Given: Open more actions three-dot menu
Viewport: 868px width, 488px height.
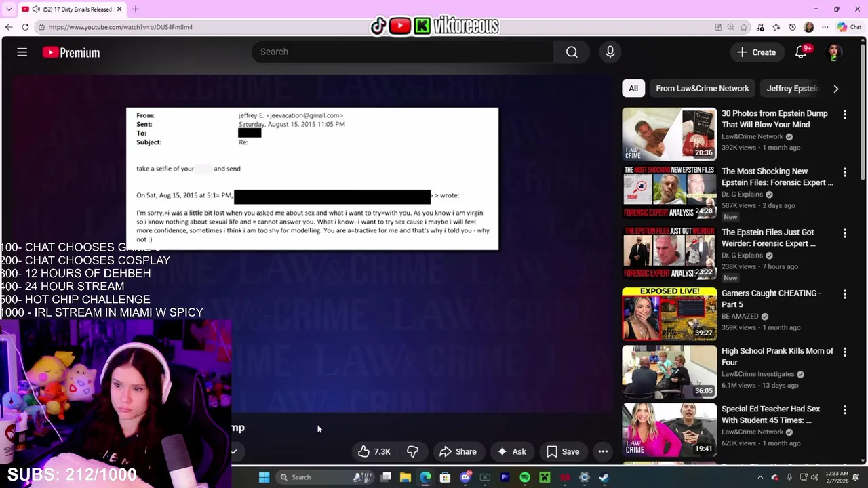Looking at the screenshot, I should [x=603, y=451].
